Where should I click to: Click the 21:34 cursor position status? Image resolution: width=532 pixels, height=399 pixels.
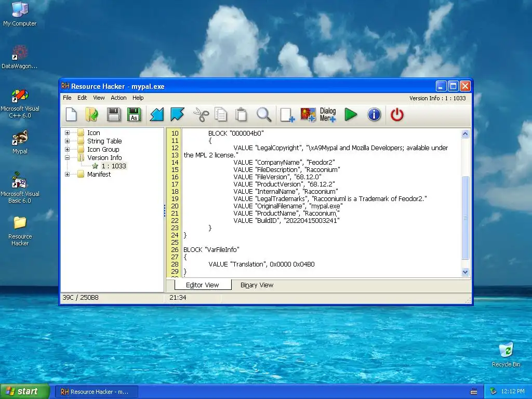(x=178, y=298)
